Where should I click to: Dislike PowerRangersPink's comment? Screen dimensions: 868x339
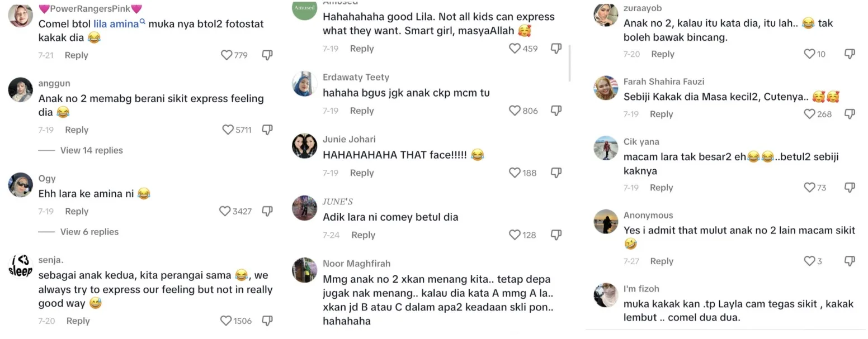tap(267, 55)
